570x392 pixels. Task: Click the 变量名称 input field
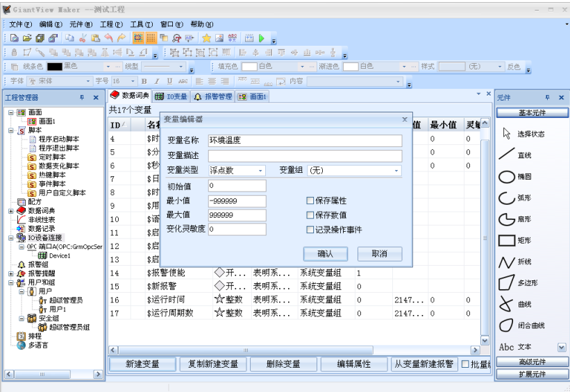[305, 141]
